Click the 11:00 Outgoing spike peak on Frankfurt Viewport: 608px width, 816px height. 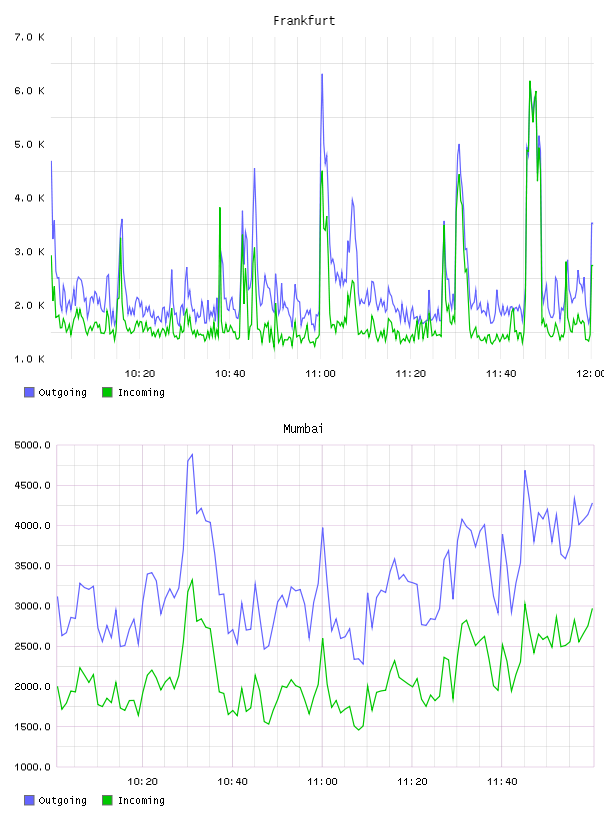click(x=322, y=75)
